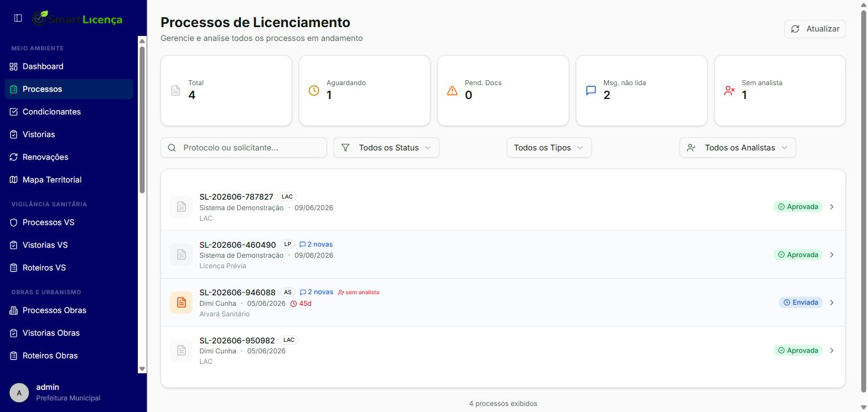Open the Todos os Status dropdown
The image size is (868, 412).
(x=386, y=148)
